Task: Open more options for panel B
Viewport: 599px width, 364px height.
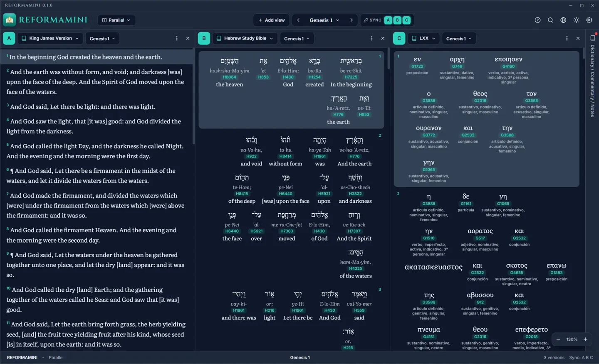Action: click(x=371, y=38)
